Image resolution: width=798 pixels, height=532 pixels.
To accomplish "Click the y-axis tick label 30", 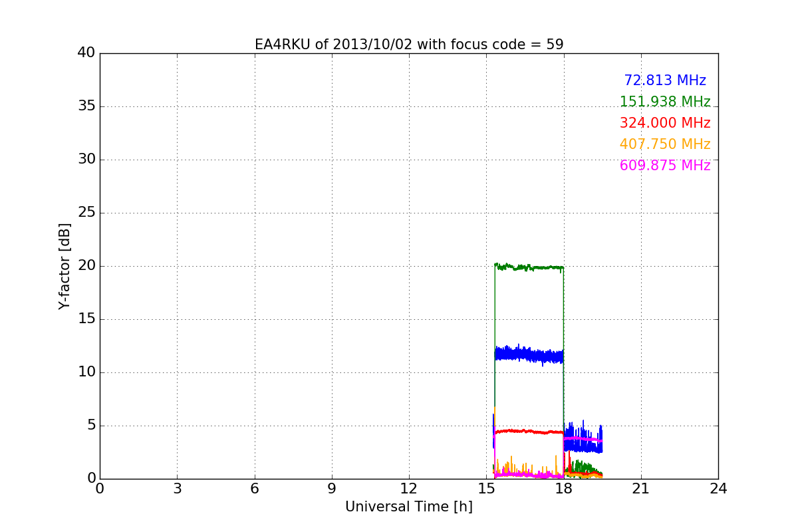I will tap(86, 160).
